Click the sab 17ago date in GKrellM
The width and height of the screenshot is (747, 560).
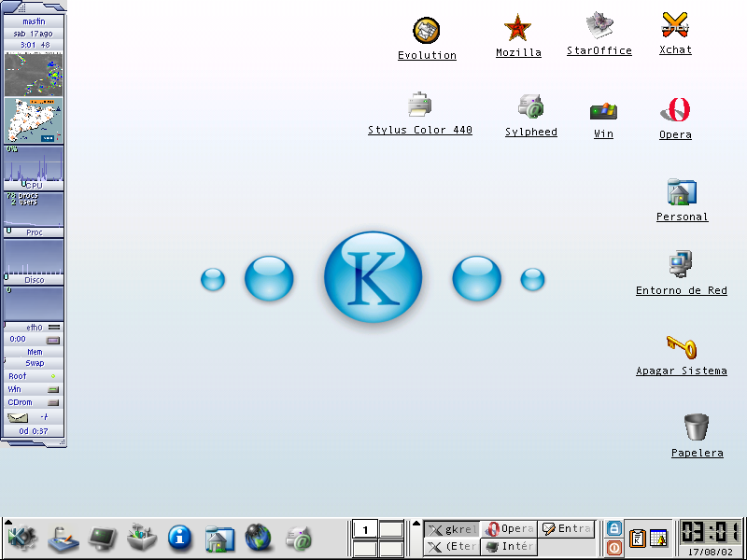tap(33, 34)
